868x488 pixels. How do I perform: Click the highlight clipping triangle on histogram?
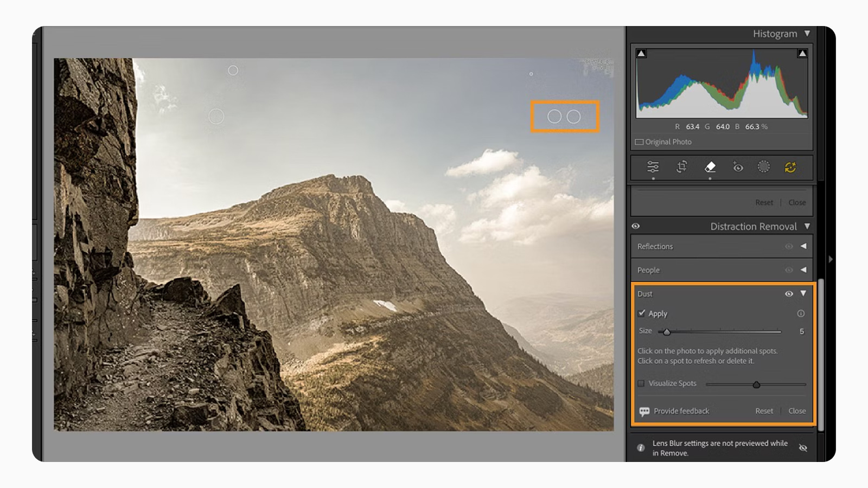click(x=801, y=53)
